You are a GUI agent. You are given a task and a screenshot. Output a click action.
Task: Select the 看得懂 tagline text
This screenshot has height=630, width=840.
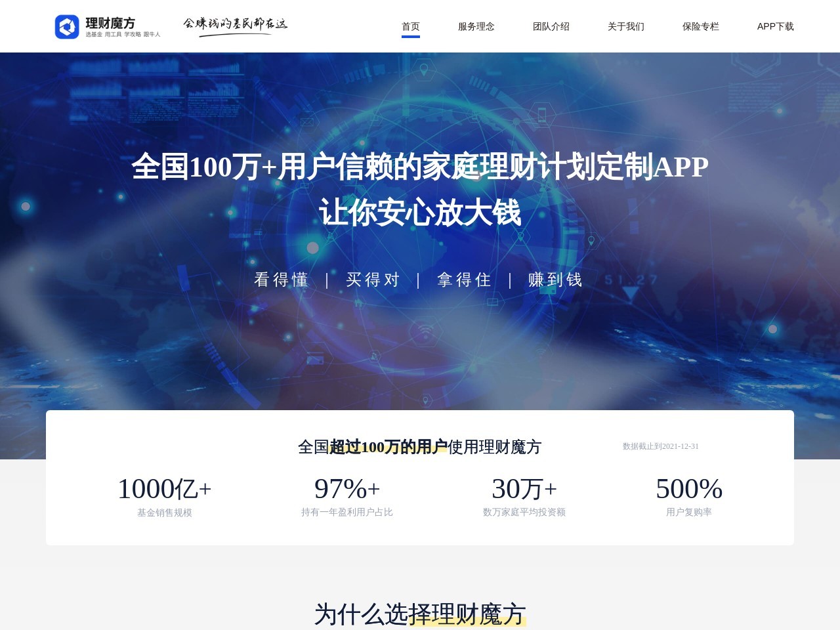[x=281, y=280]
